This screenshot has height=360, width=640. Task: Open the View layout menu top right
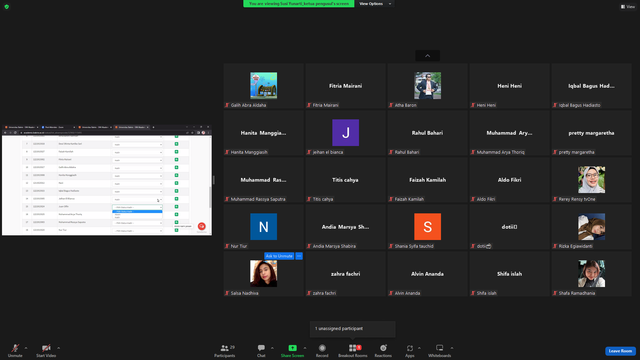[x=628, y=7]
